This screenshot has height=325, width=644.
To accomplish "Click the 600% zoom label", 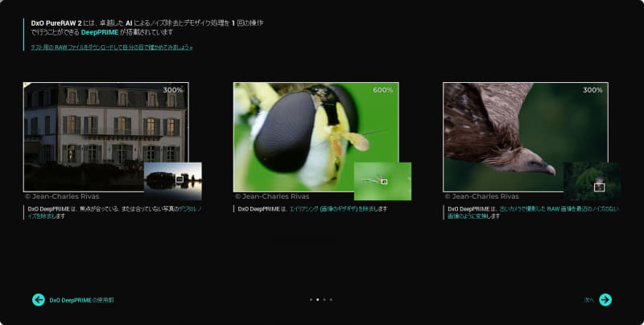I will 383,90.
